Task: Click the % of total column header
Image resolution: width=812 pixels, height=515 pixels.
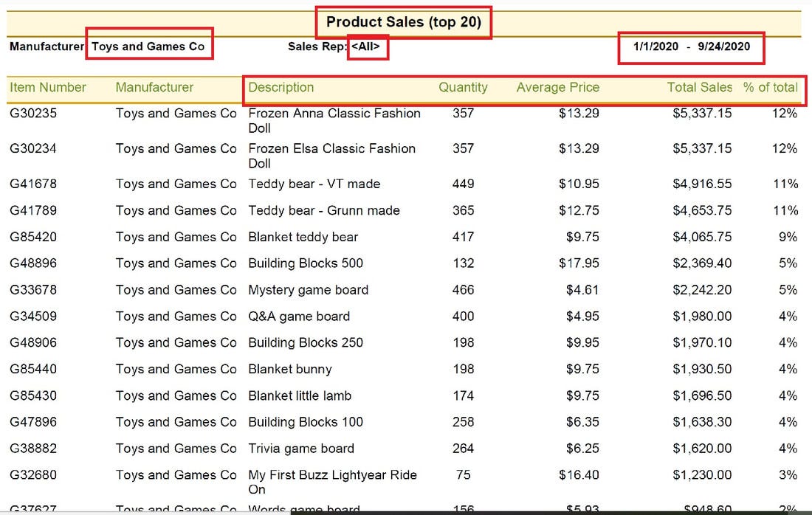Action: (771, 88)
